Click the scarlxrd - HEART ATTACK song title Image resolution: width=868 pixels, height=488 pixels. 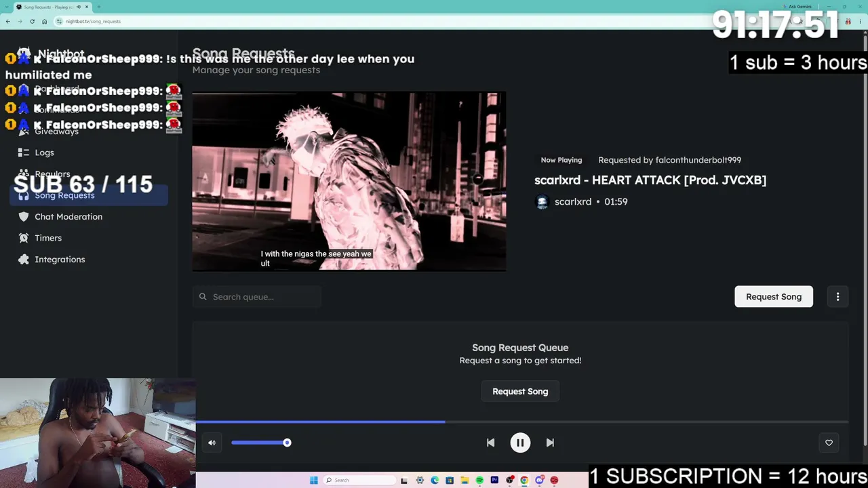[650, 180]
